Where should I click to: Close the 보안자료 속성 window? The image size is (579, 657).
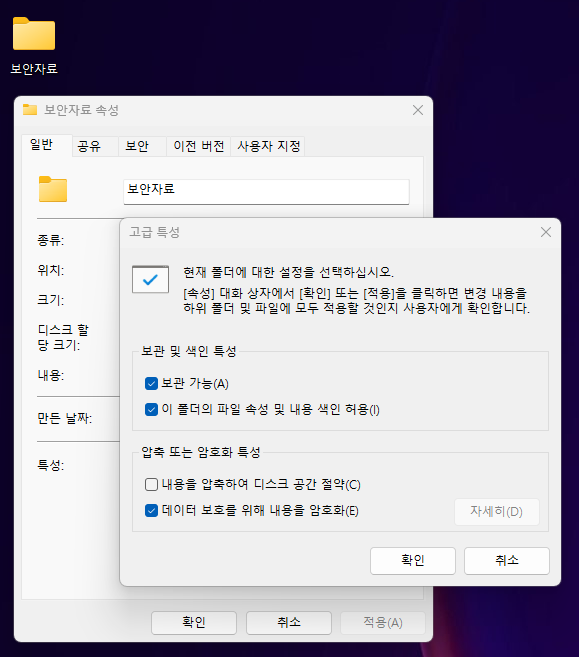(418, 110)
